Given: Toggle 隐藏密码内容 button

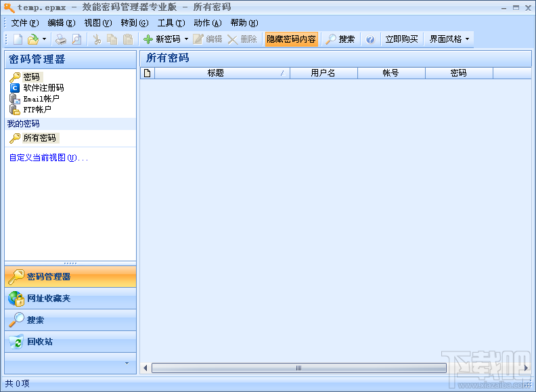Looking at the screenshot, I should [x=291, y=39].
